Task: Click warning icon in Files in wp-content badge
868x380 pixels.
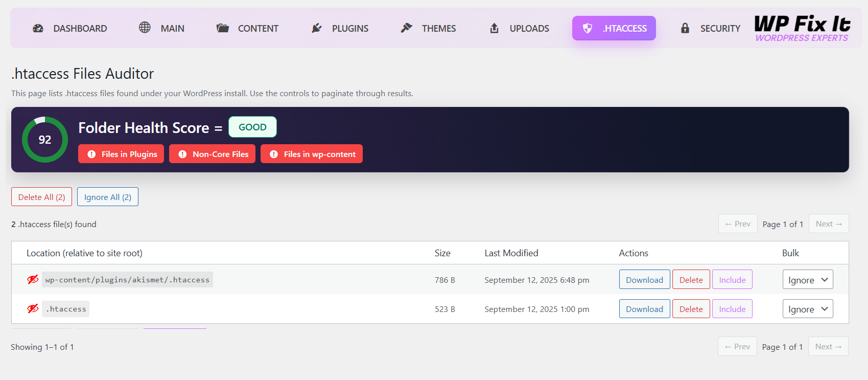Action: tap(274, 154)
